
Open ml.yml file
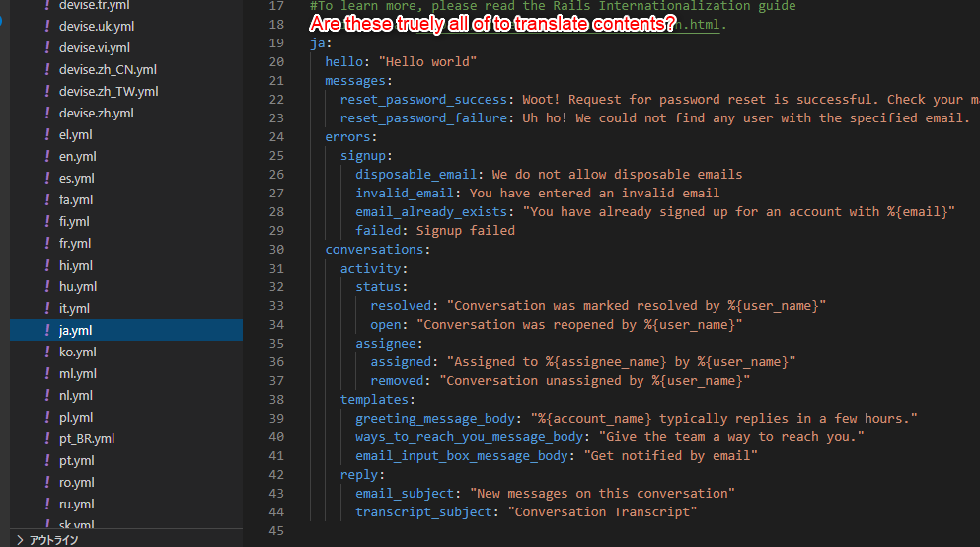coord(78,374)
